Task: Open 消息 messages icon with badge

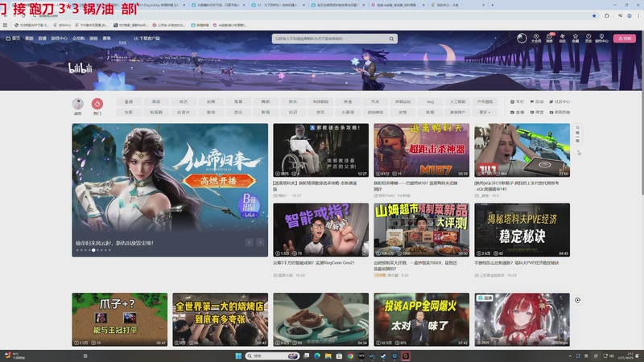Action: point(549,38)
